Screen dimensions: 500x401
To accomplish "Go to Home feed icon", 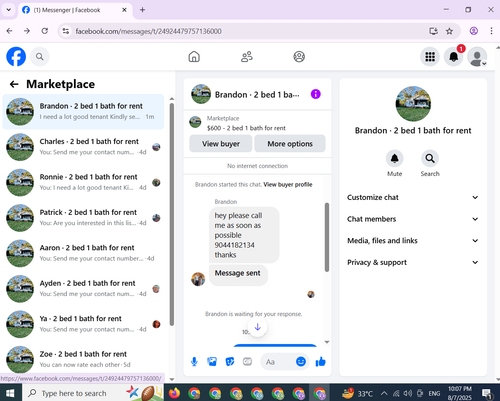I will tap(194, 57).
